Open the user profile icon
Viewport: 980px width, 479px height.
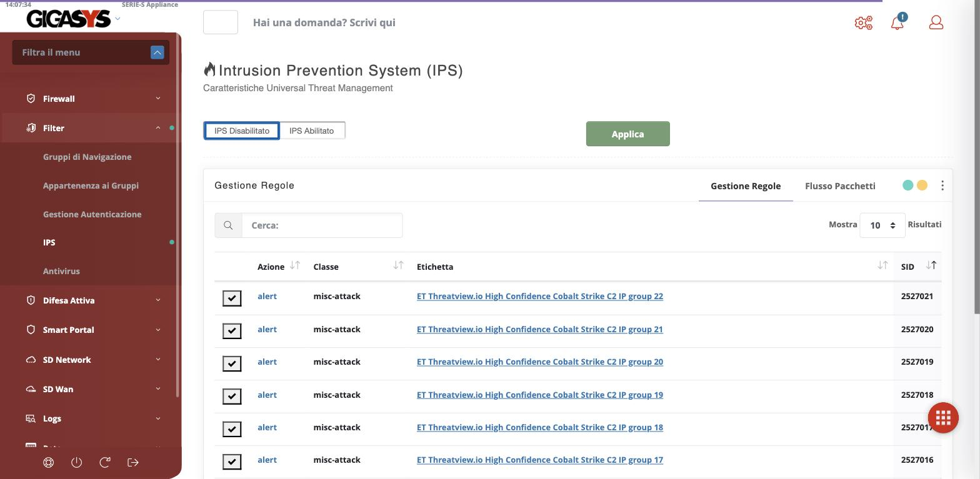click(936, 22)
